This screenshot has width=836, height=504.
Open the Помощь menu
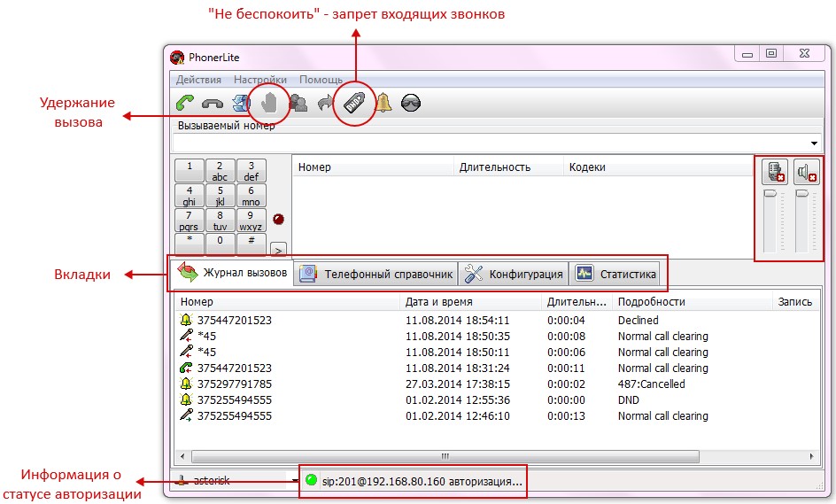[321, 80]
